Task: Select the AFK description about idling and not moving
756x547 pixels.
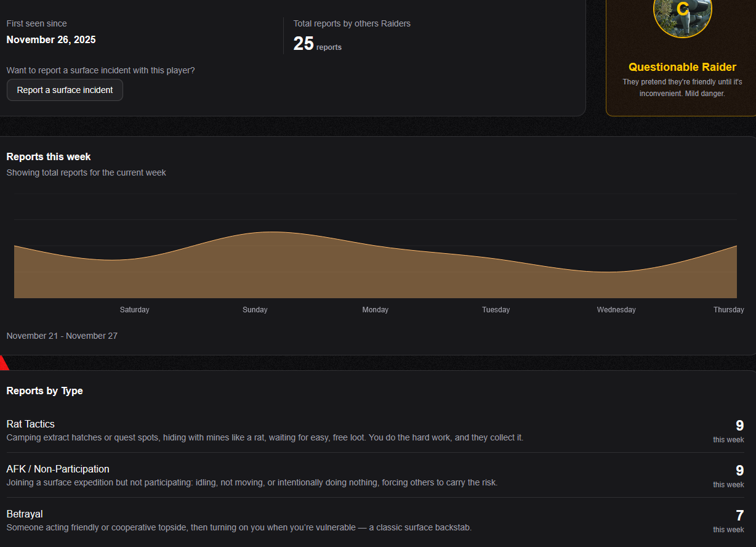Action: 252,482
